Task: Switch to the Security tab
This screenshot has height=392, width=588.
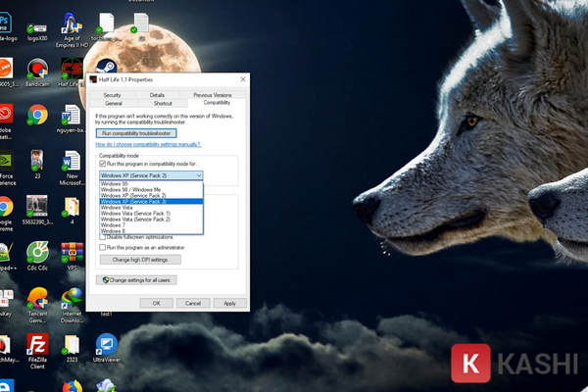Action: (x=112, y=95)
